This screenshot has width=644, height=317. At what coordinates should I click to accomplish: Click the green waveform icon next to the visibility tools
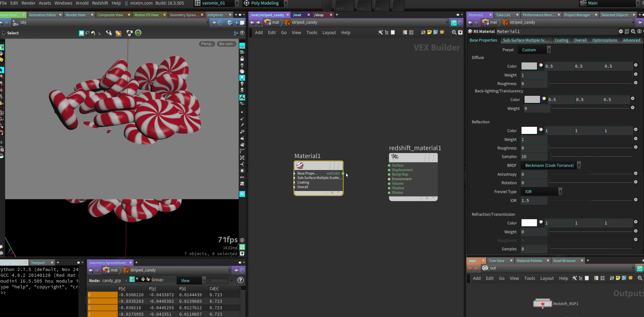coord(138,33)
